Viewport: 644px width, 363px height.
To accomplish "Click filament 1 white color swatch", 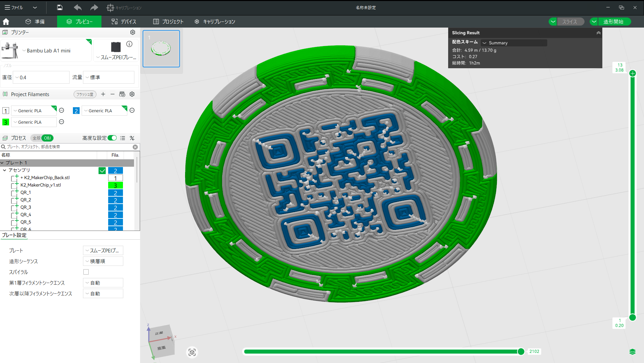I will [x=6, y=111].
